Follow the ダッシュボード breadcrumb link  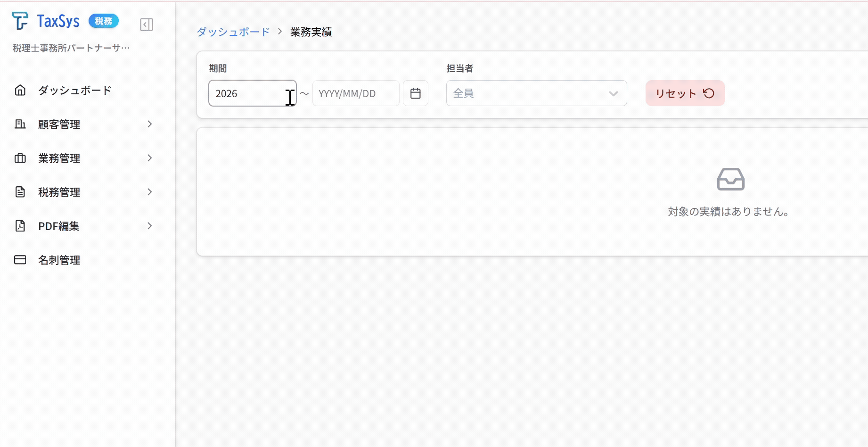click(233, 32)
